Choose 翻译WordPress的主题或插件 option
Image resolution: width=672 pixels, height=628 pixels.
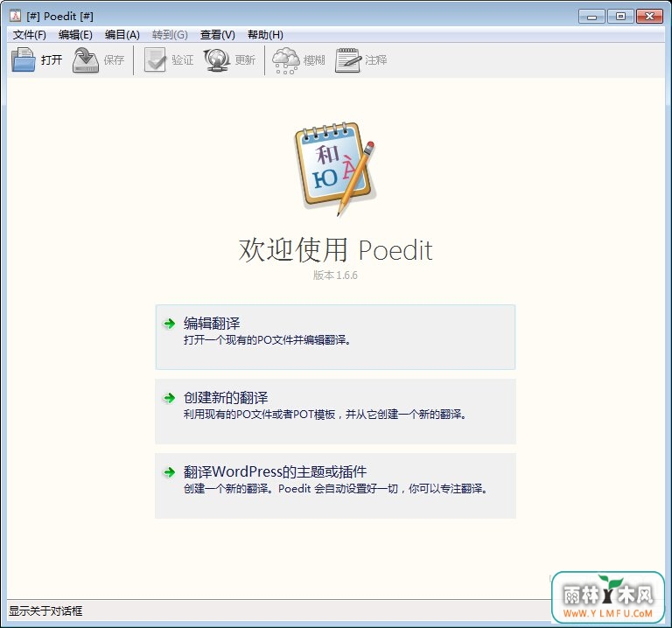point(336,485)
